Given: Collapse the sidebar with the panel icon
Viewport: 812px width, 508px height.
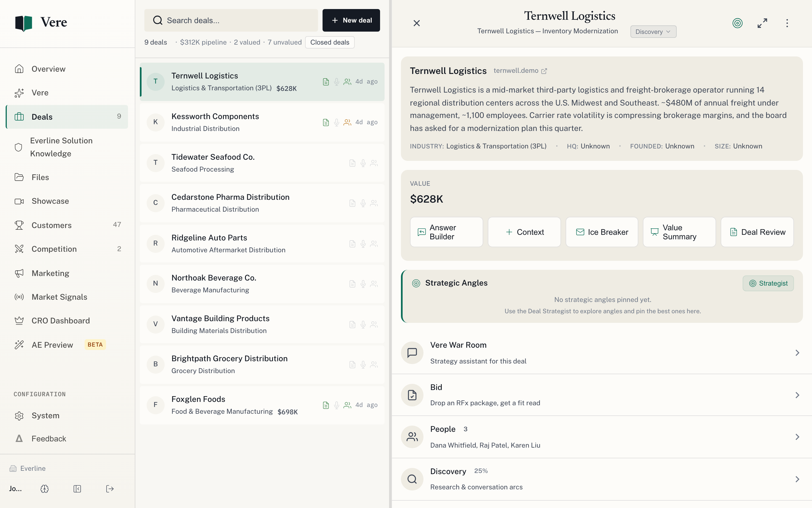Looking at the screenshot, I should point(77,489).
